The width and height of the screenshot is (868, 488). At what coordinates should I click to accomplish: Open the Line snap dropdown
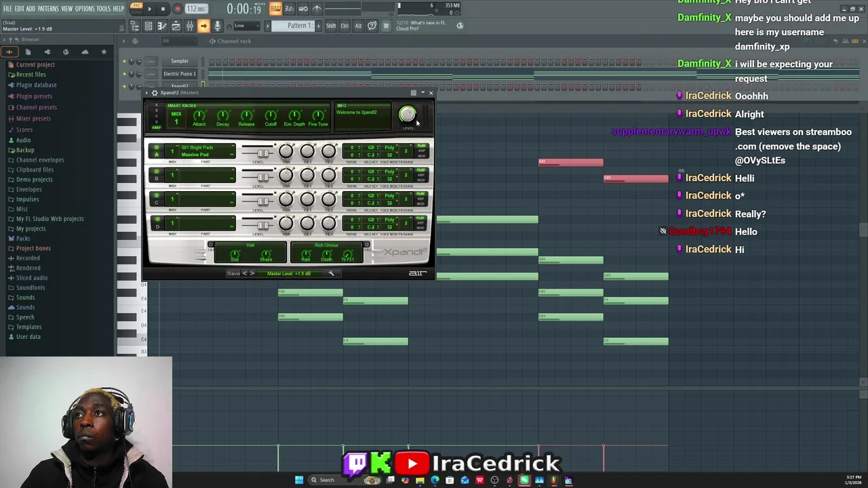point(246,26)
